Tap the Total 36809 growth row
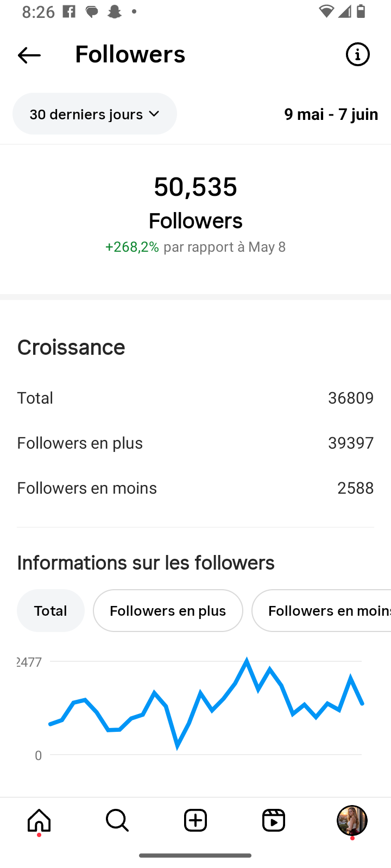 click(x=195, y=398)
